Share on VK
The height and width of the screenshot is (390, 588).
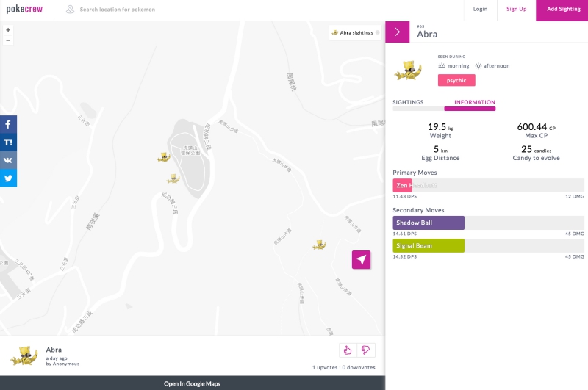tap(8, 160)
